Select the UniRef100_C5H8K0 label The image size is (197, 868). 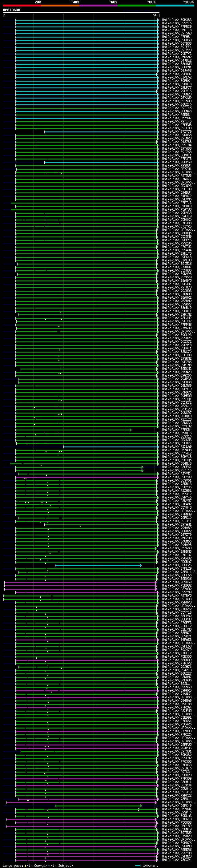point(176,220)
